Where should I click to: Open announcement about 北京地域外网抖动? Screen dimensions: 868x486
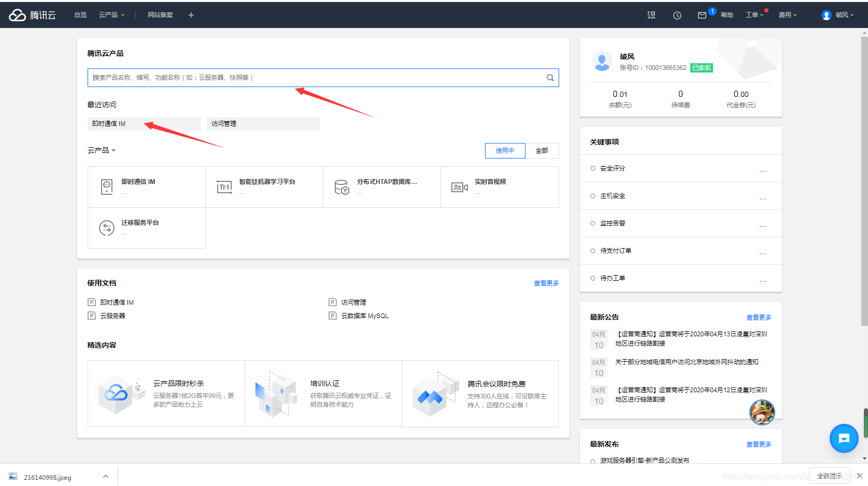pyautogui.click(x=687, y=362)
